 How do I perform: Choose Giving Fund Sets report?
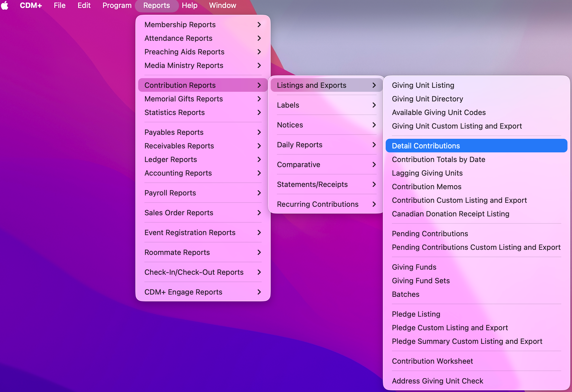coord(476,281)
